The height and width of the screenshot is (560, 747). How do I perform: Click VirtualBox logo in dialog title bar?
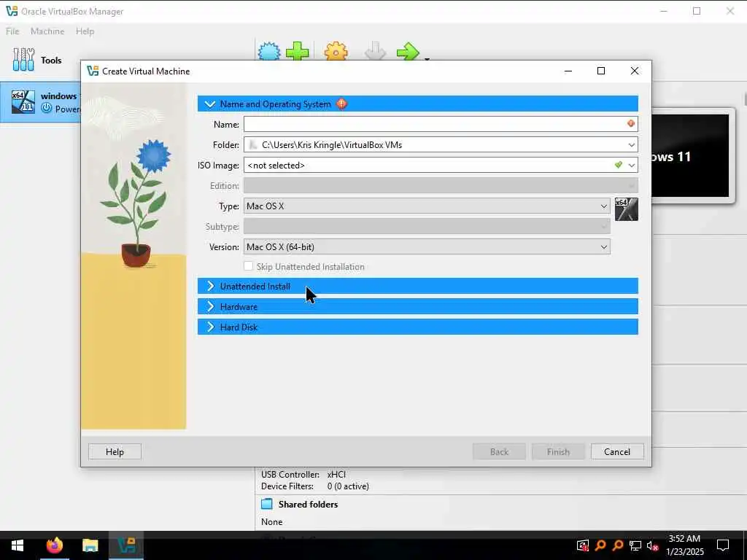pyautogui.click(x=93, y=71)
